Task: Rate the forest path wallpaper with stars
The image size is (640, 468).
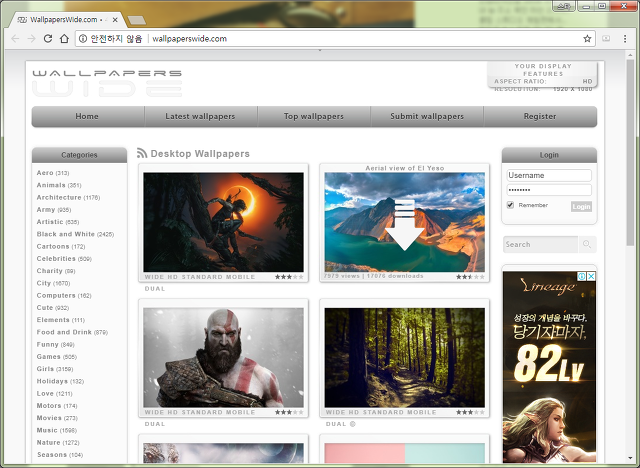Action: point(470,412)
